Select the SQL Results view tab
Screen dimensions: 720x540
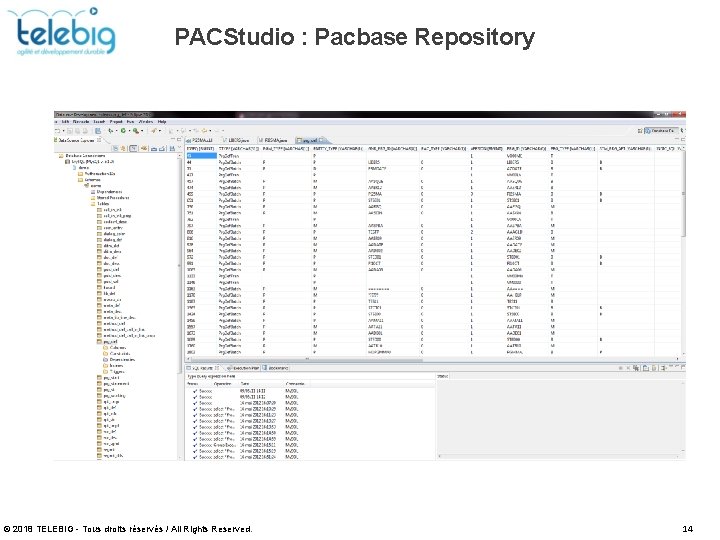coord(202,368)
